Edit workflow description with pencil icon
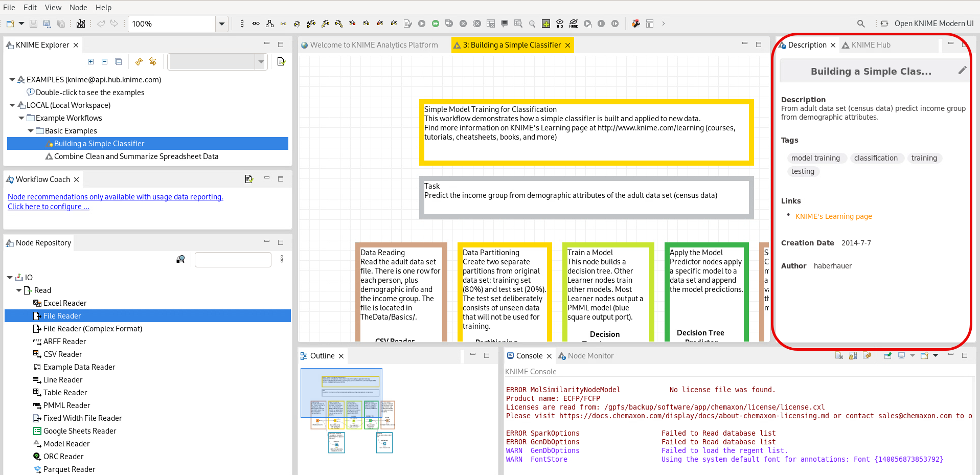 tap(962, 71)
